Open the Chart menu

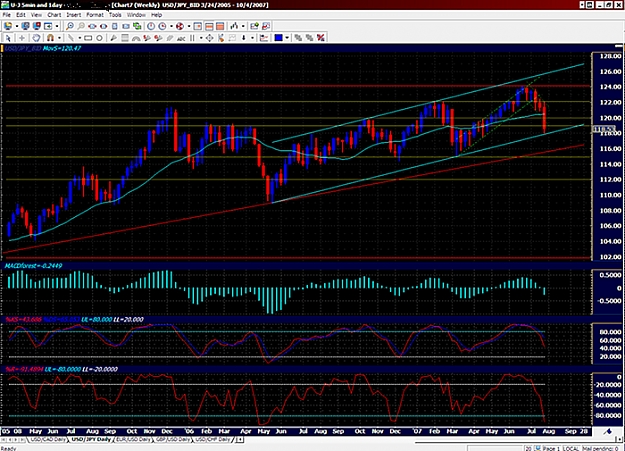tap(54, 15)
